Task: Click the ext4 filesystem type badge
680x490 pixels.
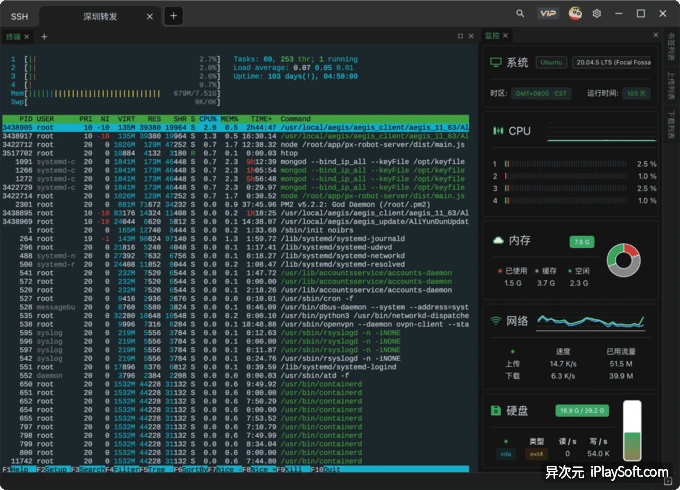Action: [x=536, y=454]
